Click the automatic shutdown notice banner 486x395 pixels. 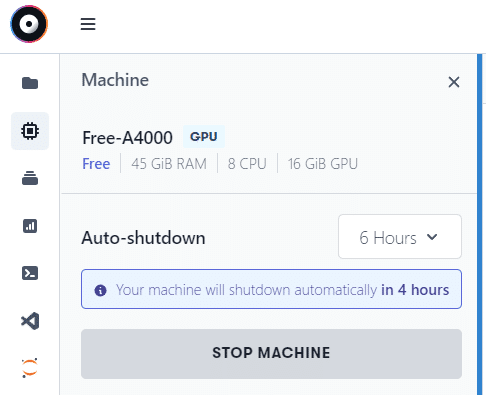click(271, 289)
